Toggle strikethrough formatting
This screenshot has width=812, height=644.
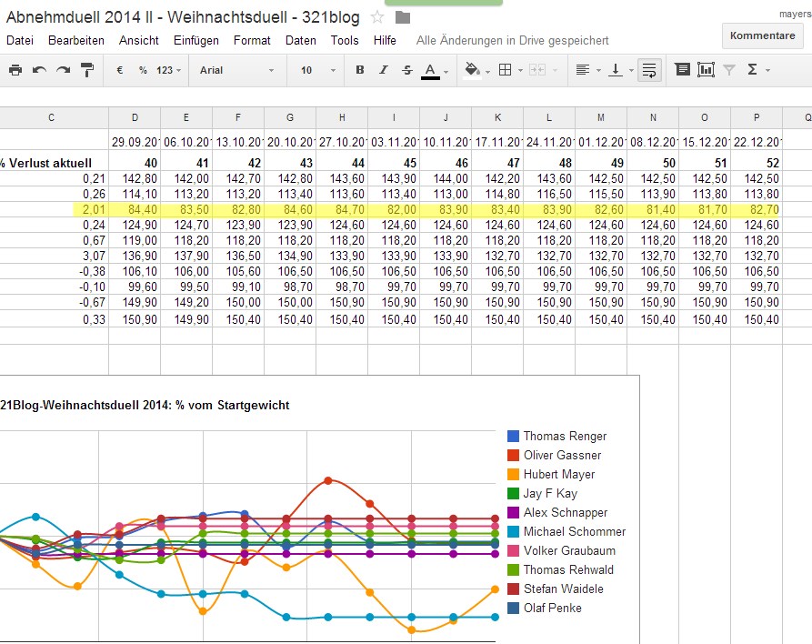(x=407, y=70)
